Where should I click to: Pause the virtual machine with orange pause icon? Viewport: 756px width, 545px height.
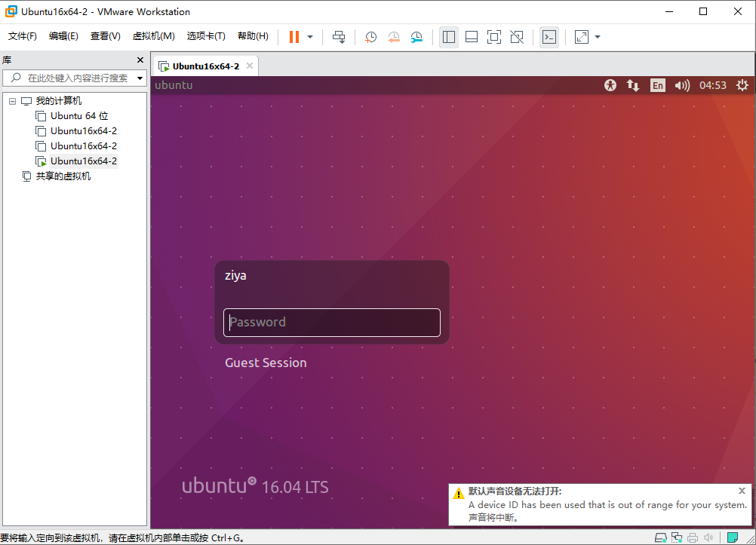[x=294, y=37]
